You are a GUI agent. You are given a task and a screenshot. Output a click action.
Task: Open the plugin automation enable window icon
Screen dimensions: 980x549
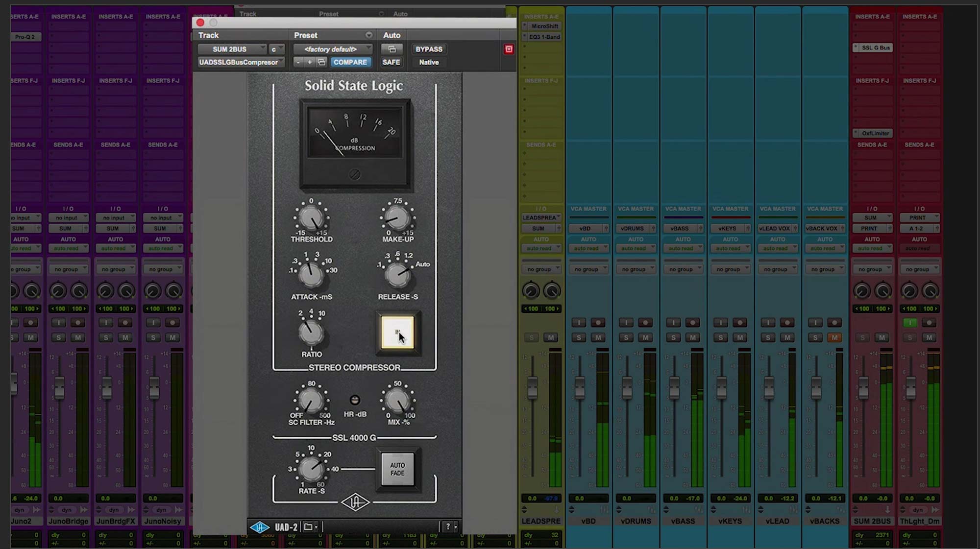click(392, 49)
